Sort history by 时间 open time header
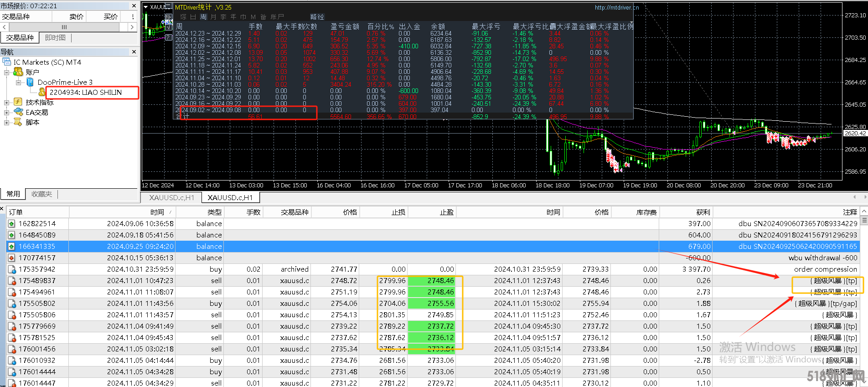This screenshot has width=868, height=387. tap(122, 212)
